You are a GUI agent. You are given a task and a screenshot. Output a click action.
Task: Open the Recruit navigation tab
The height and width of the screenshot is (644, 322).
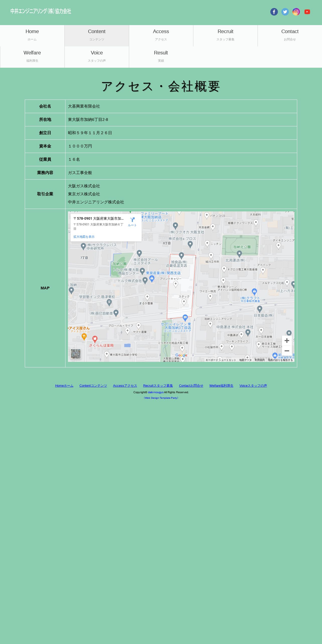pyautogui.click(x=225, y=36)
